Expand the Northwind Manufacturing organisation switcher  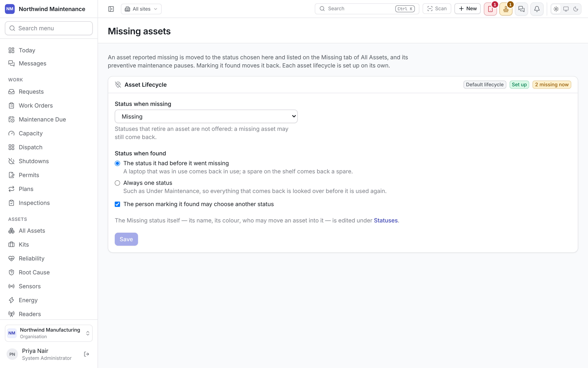point(49,333)
